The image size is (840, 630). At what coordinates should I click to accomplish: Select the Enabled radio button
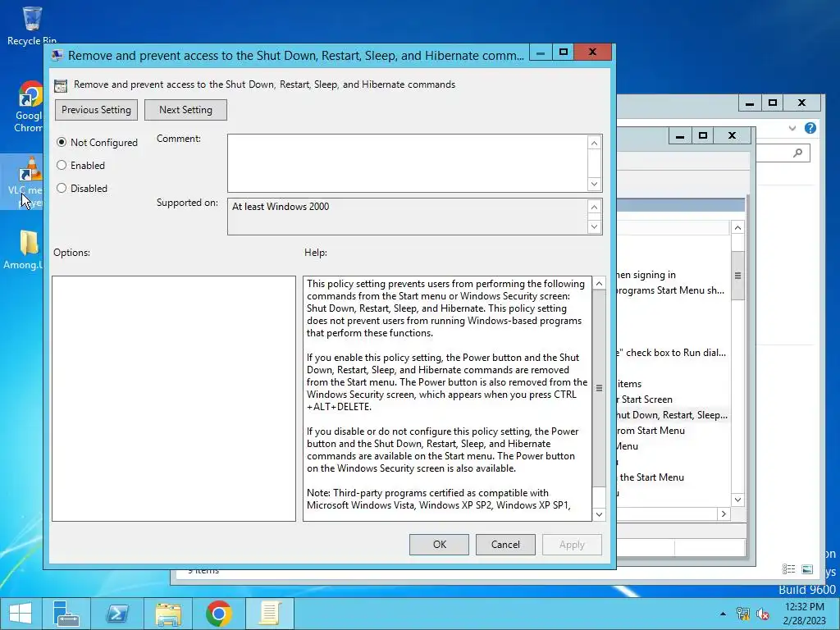[62, 165]
